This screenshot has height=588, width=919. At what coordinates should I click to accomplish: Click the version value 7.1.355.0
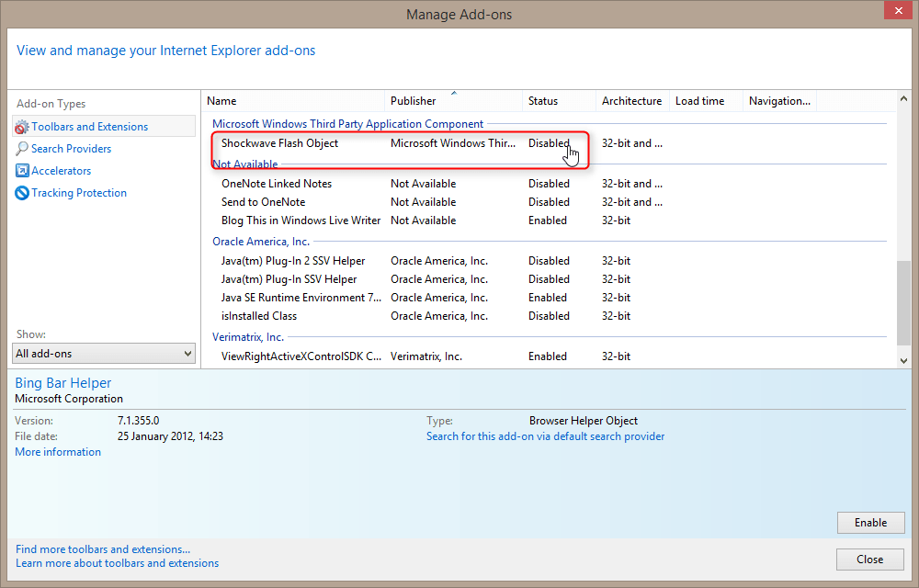[139, 421]
